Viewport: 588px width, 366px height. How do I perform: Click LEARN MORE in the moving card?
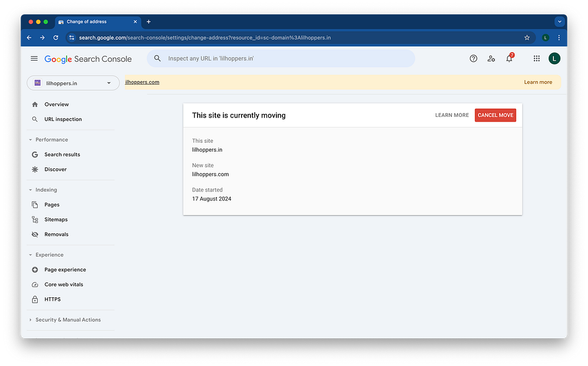pos(452,115)
